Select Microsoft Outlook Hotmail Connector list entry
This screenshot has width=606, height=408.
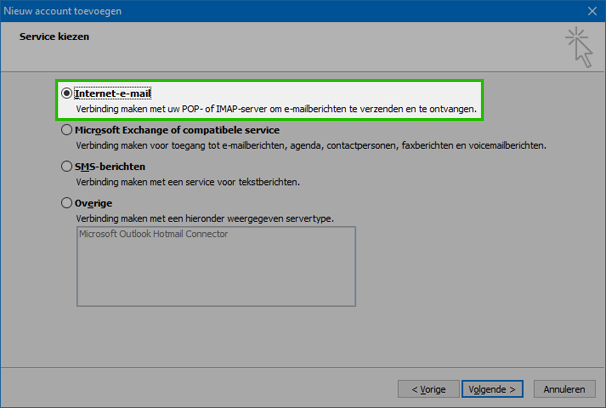153,234
